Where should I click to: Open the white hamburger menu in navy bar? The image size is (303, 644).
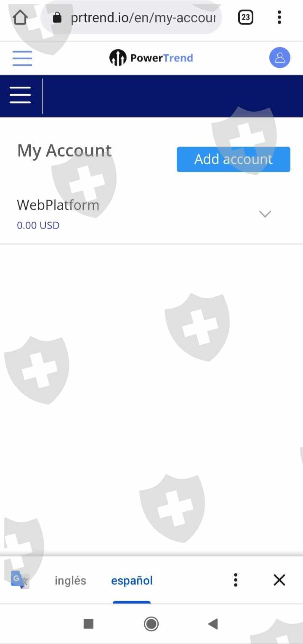[x=20, y=95]
